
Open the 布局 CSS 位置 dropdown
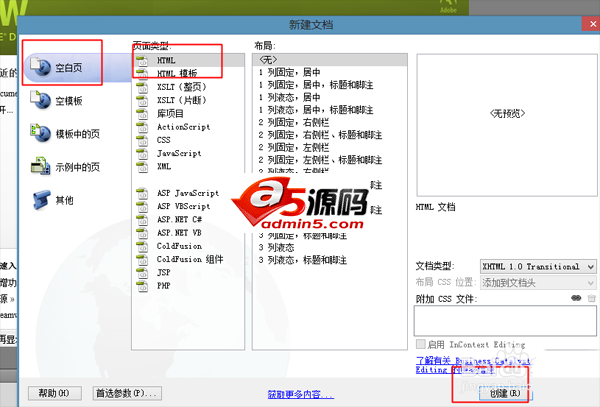(538, 283)
